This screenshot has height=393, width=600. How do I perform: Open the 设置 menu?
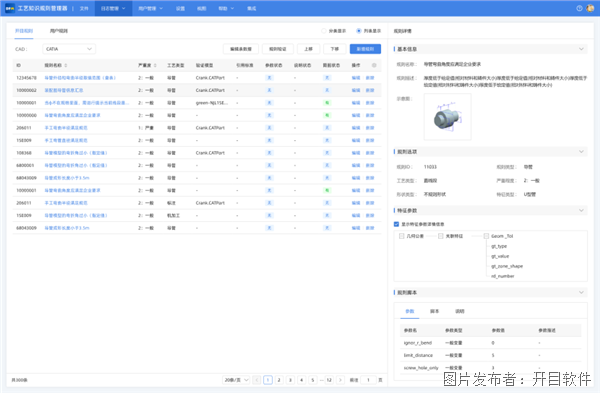(x=180, y=8)
